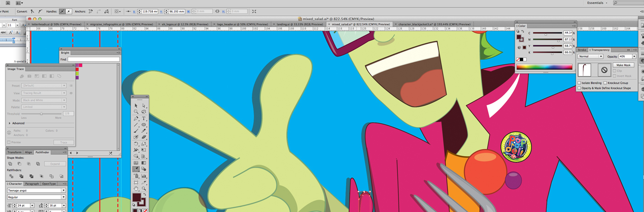Click the Unite shape mode icon
This screenshot has width=644, height=212.
point(10,164)
